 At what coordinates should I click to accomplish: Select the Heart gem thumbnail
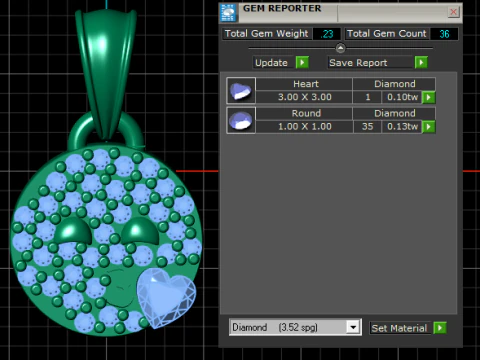(241, 90)
